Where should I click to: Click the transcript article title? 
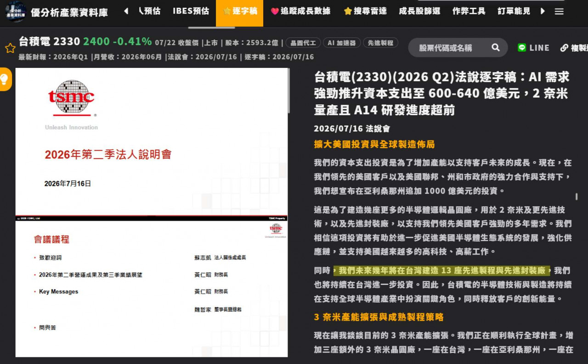pyautogui.click(x=442, y=94)
